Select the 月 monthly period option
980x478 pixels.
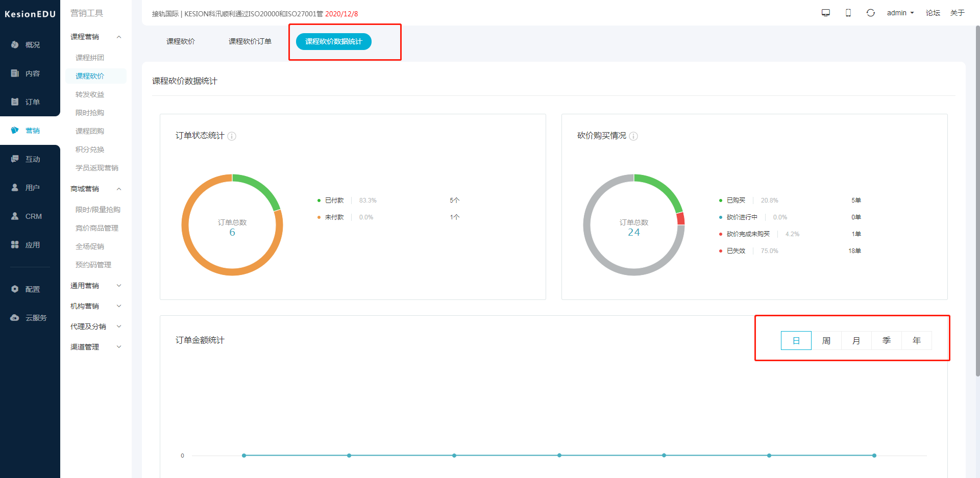click(x=856, y=341)
